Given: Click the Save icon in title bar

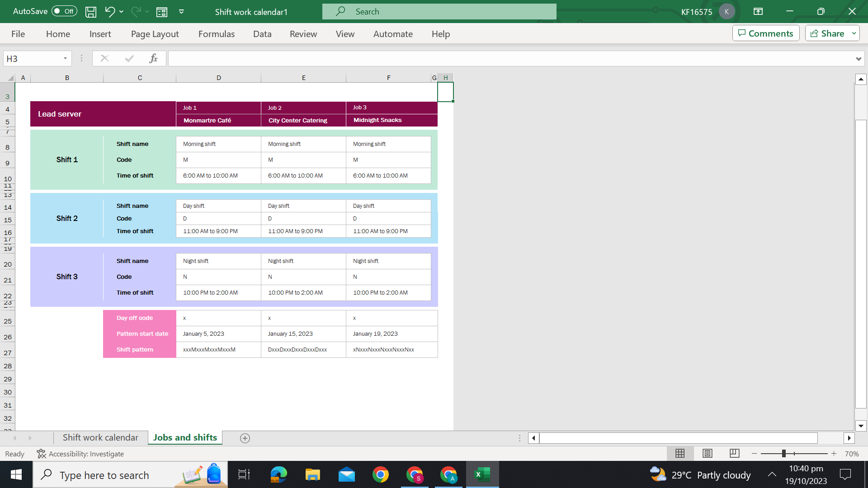Looking at the screenshot, I should coord(91,12).
